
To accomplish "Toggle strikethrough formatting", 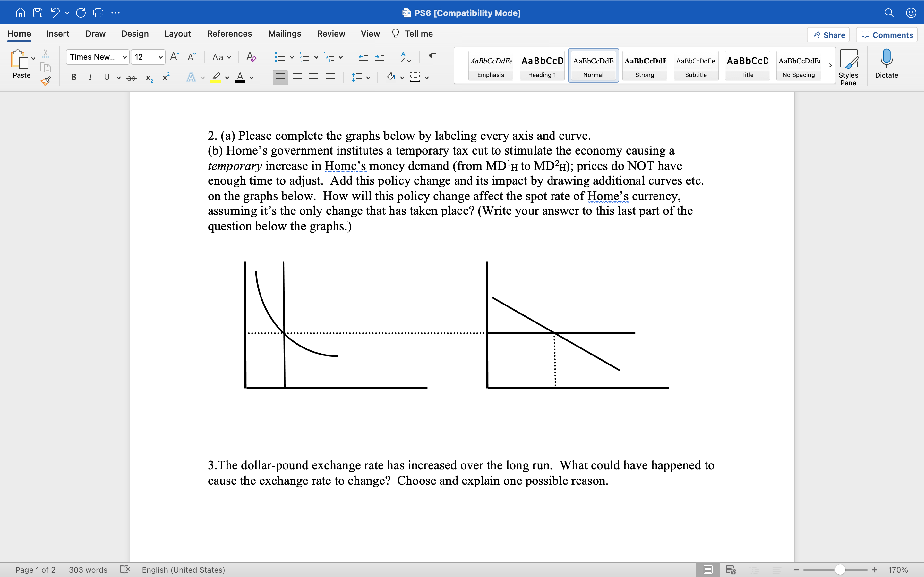I will (x=131, y=78).
